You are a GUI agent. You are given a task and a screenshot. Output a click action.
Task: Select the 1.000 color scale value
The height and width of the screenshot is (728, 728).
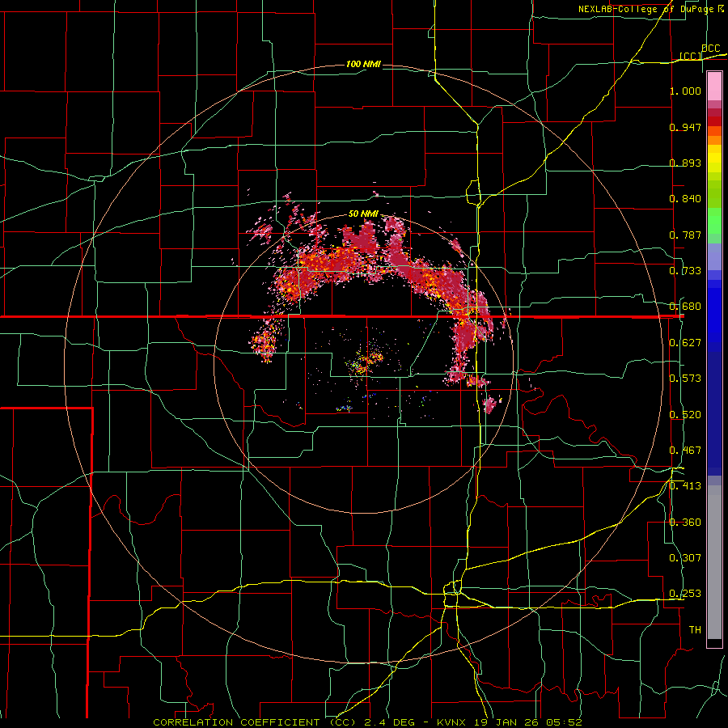pyautogui.click(x=685, y=91)
